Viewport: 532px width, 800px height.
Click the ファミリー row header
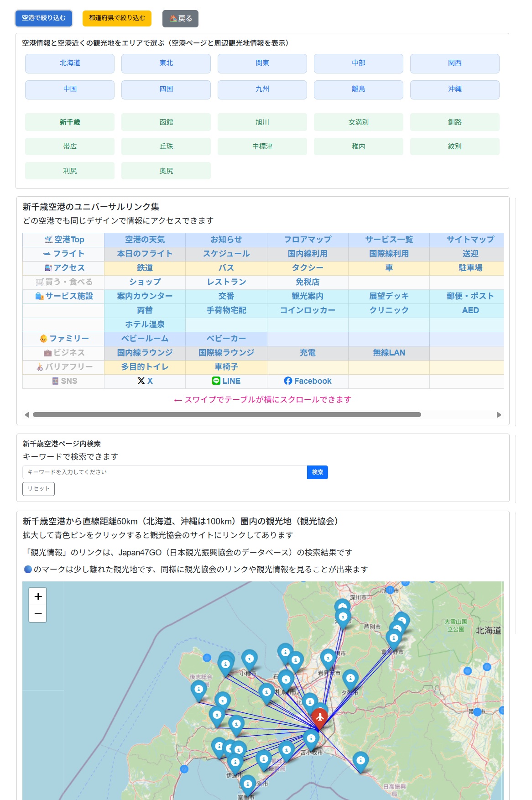[64, 339]
